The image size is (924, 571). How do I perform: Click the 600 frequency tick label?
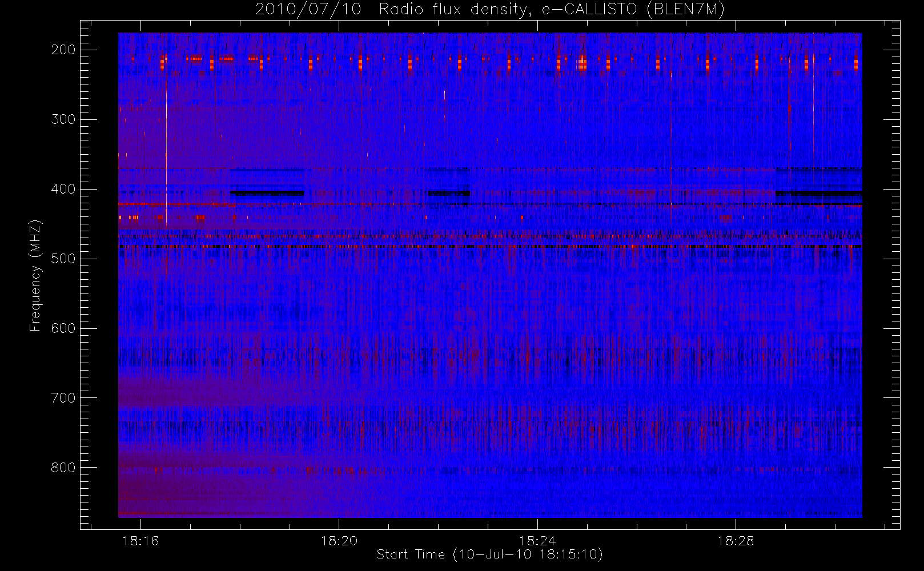63,328
